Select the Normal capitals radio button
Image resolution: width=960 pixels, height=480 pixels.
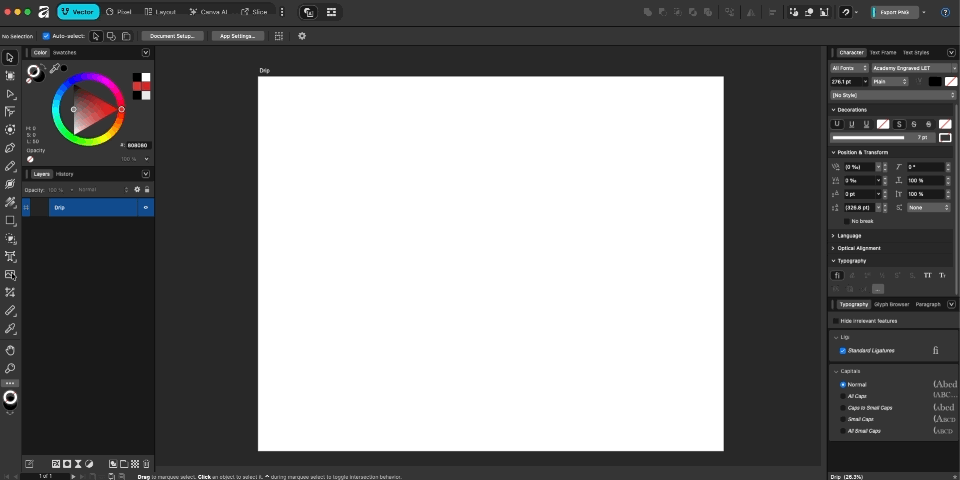tap(843, 384)
